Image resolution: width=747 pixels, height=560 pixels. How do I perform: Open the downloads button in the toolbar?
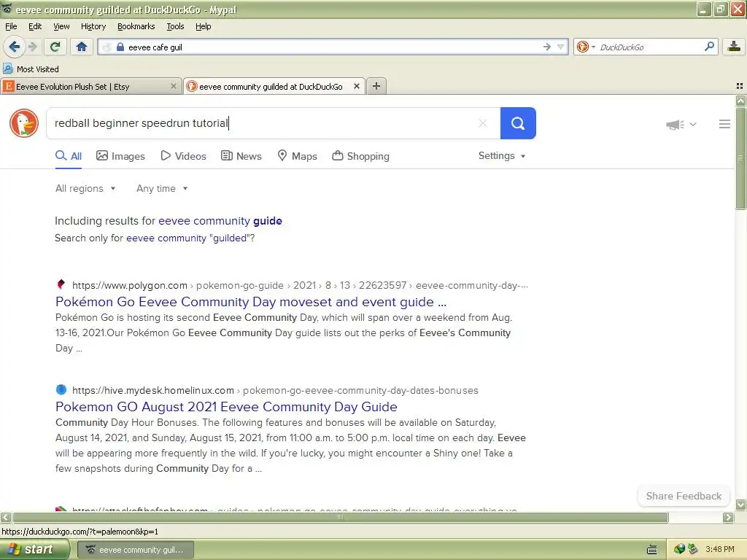tap(734, 47)
